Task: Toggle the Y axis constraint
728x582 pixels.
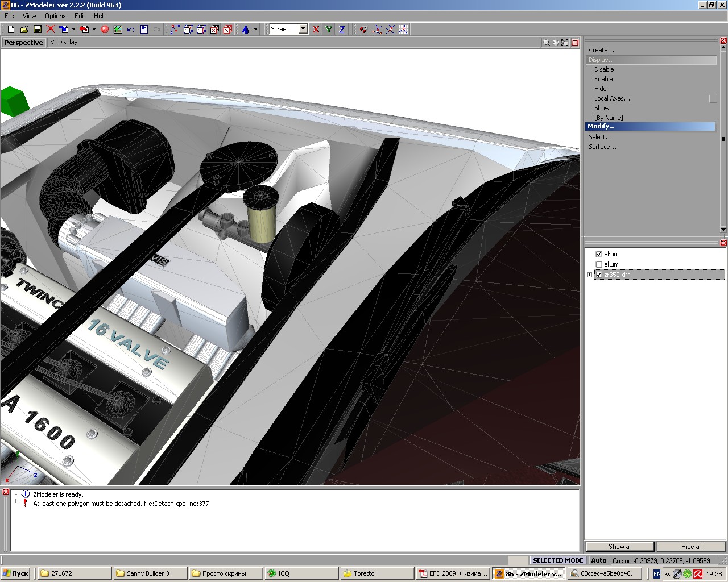Action: point(329,29)
